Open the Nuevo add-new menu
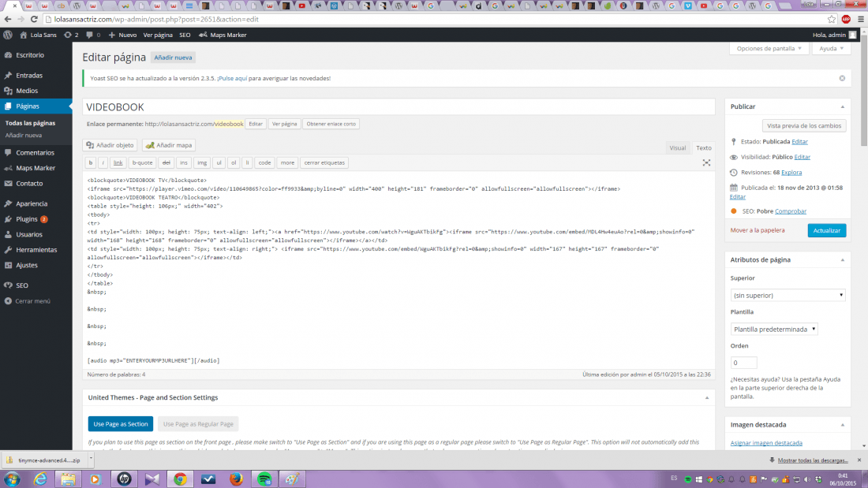 [x=122, y=35]
